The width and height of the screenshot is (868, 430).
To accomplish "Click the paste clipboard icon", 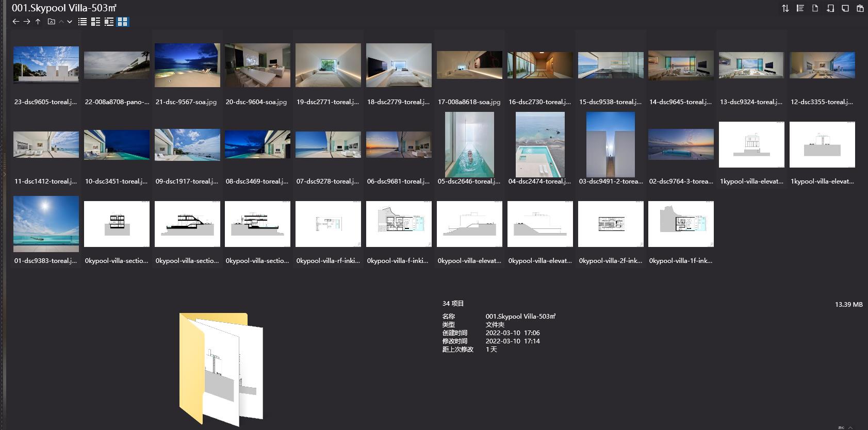I will 860,8.
